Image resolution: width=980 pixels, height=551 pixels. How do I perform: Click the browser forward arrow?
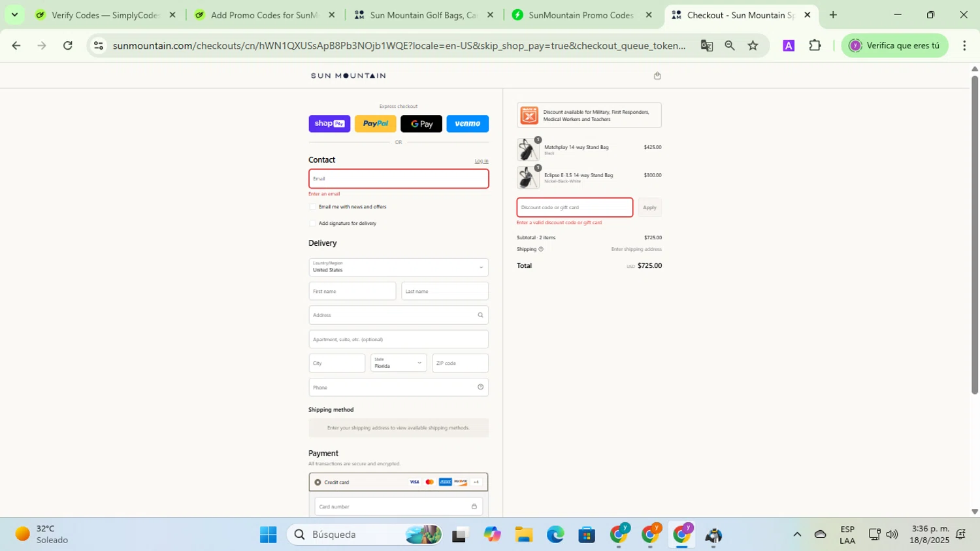click(42, 45)
